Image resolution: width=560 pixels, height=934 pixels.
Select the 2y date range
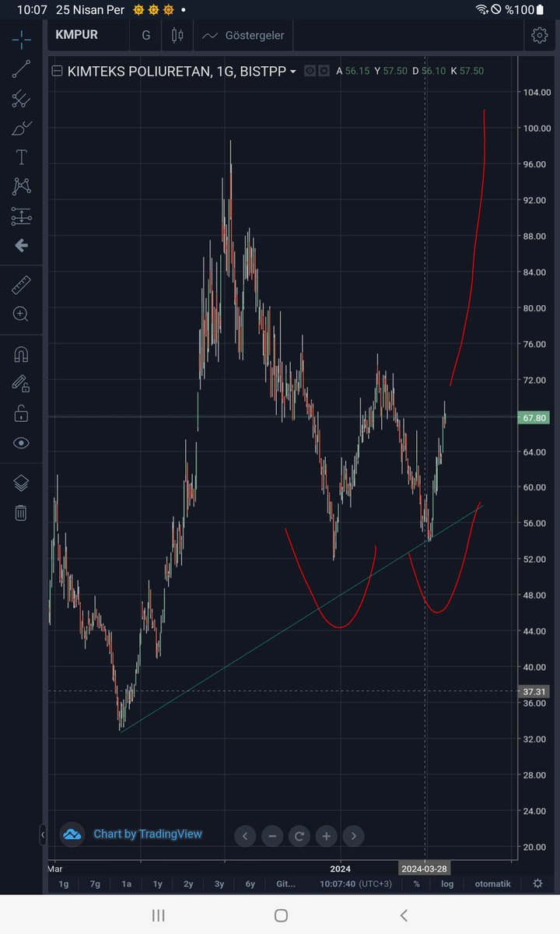tap(188, 883)
